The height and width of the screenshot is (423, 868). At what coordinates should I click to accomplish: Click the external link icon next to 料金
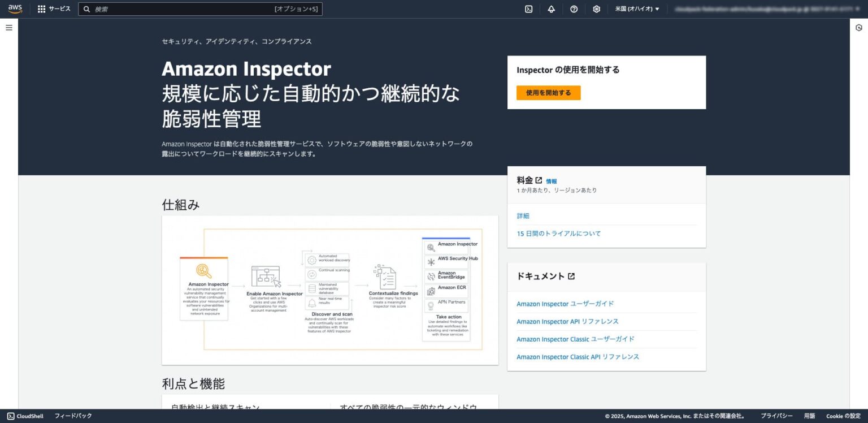pyautogui.click(x=539, y=179)
